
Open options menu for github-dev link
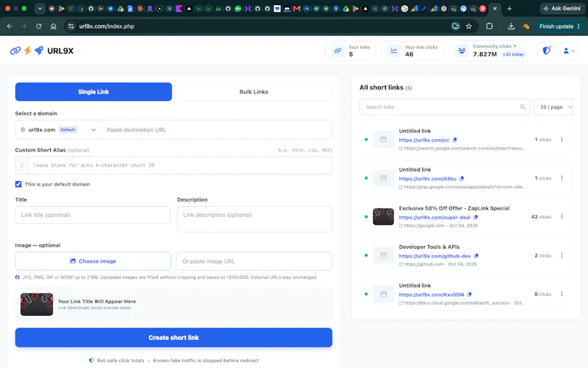tap(562, 255)
